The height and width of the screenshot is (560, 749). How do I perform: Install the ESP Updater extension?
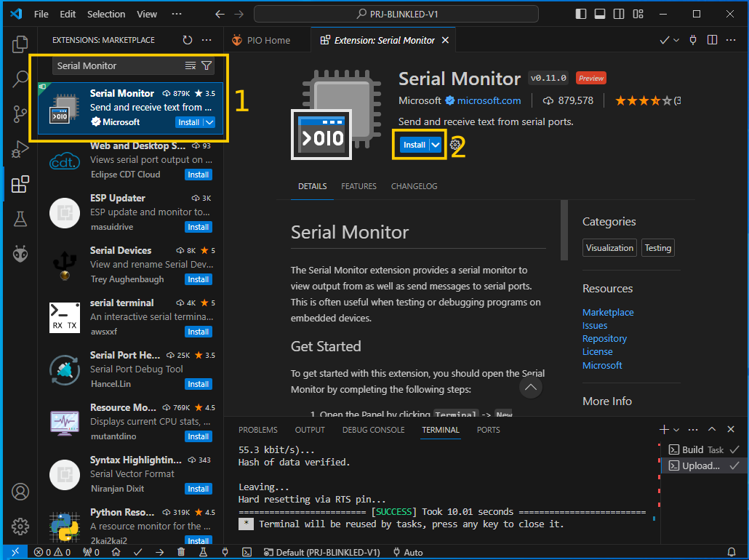pos(199,227)
